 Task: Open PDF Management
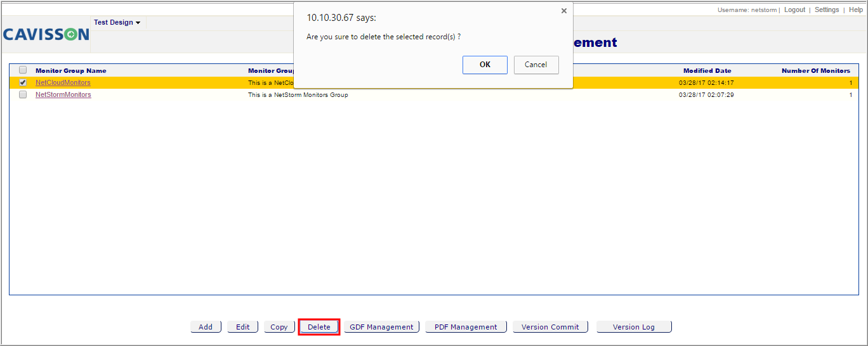point(466,327)
